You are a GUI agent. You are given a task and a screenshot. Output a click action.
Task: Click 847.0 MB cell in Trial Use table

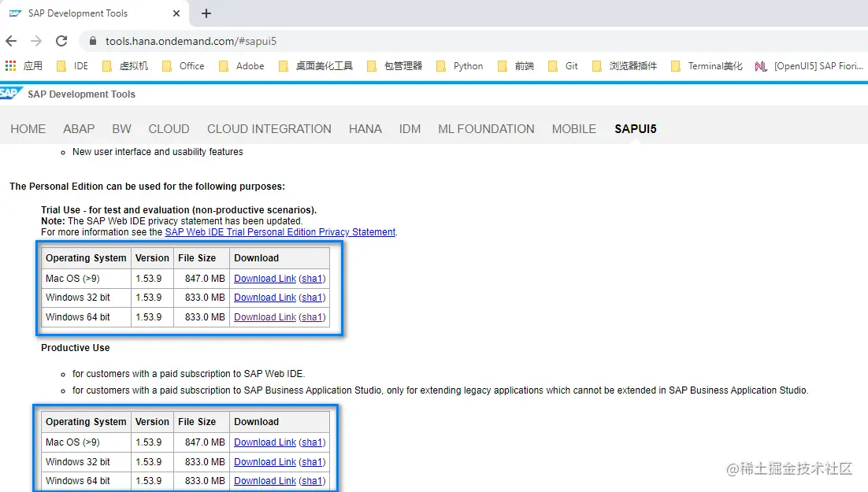202,279
